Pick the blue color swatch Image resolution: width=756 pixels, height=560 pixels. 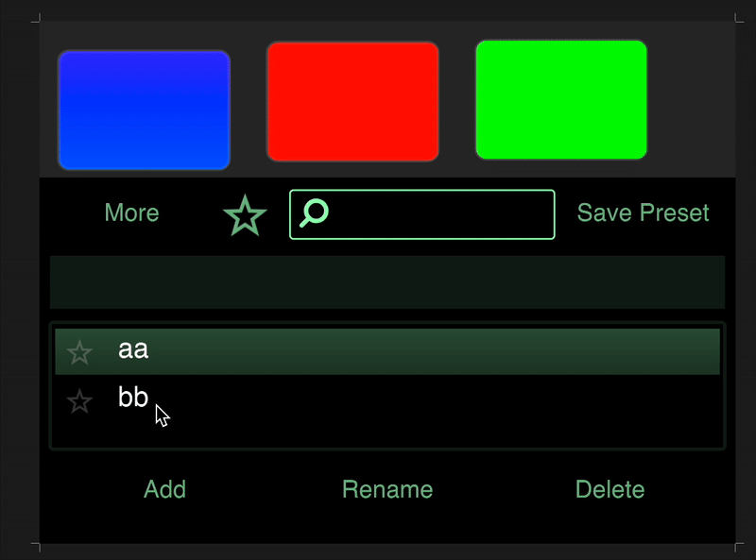click(144, 110)
